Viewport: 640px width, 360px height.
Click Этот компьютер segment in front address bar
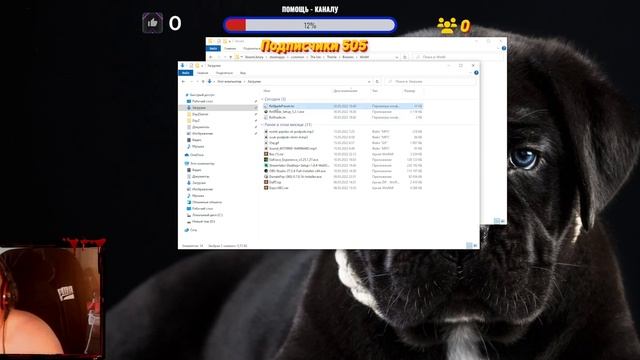(x=229, y=82)
